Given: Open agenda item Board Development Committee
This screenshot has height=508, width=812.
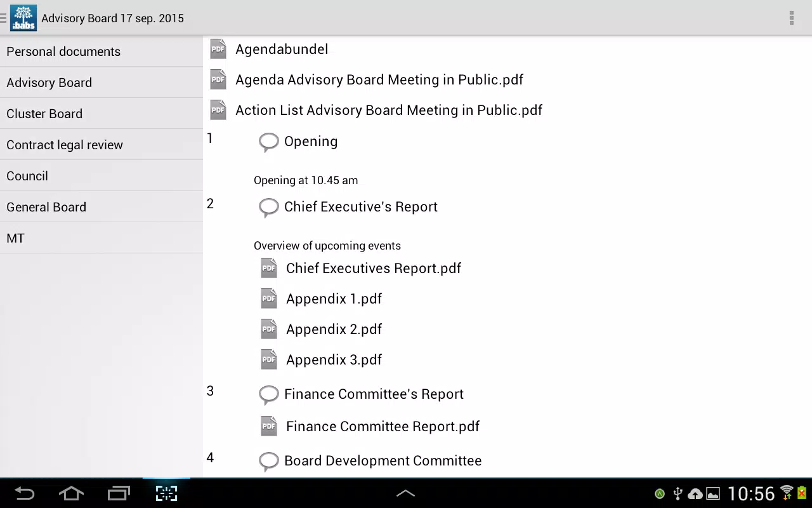Looking at the screenshot, I should click(x=383, y=460).
